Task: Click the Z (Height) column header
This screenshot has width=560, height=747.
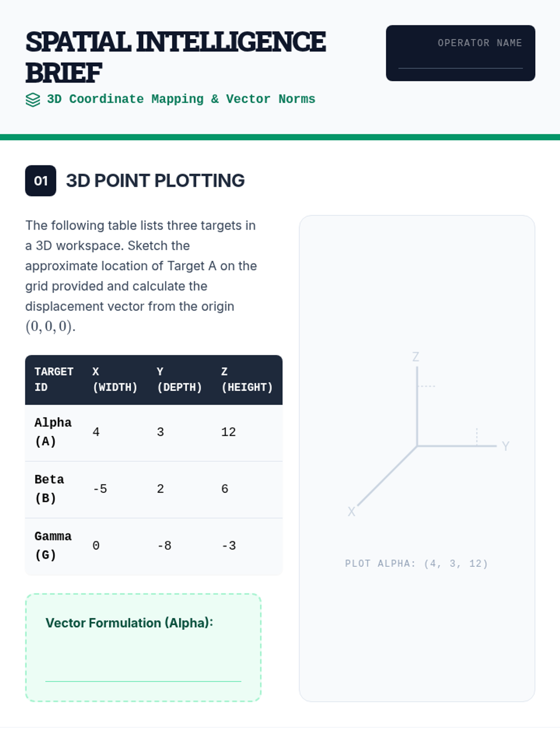Action: [246, 380]
